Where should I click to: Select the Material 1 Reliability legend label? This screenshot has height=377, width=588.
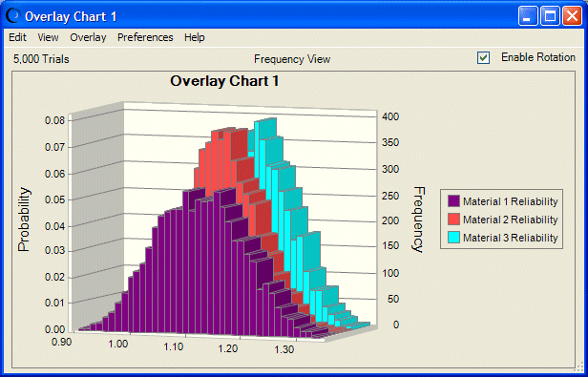tap(511, 201)
